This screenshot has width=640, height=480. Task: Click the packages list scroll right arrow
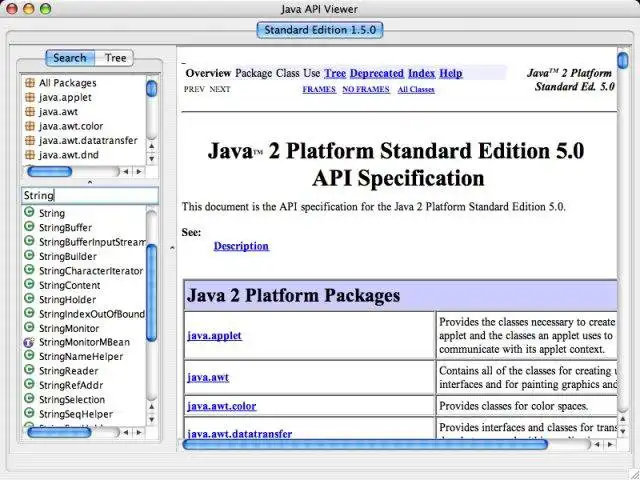point(139,172)
